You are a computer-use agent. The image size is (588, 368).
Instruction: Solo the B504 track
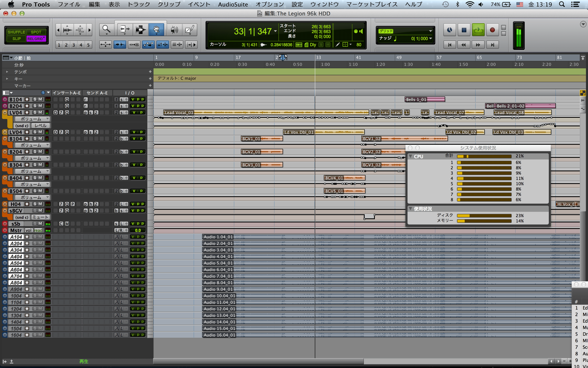click(x=35, y=191)
